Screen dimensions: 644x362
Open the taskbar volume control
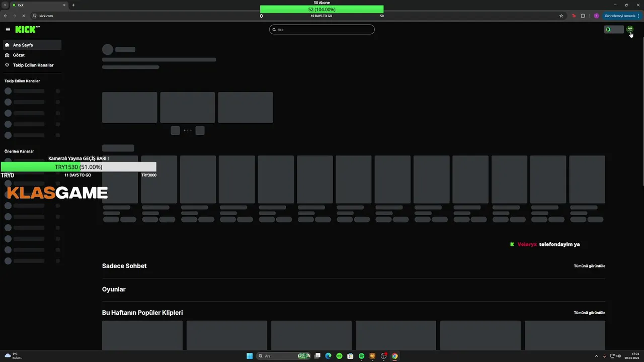tap(618, 356)
